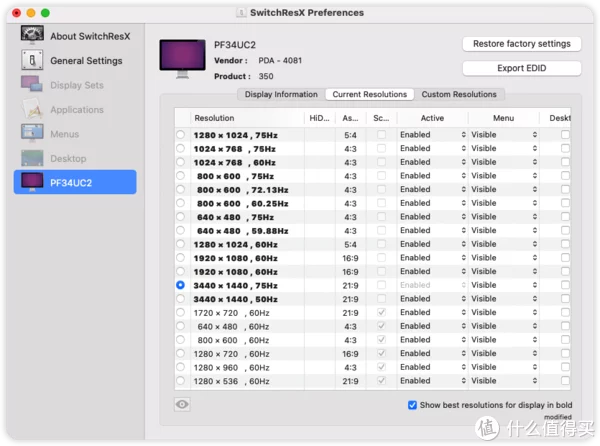Screen dimensions: 600x446
Task: Click the 800 x 600, 60Hz resolution text
Action: [x=233, y=340]
